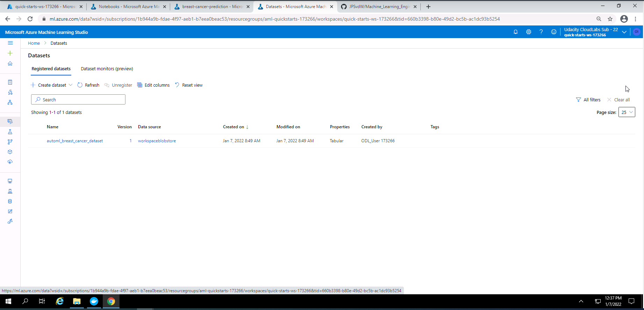Select the Registered datasets tab

click(x=51, y=69)
